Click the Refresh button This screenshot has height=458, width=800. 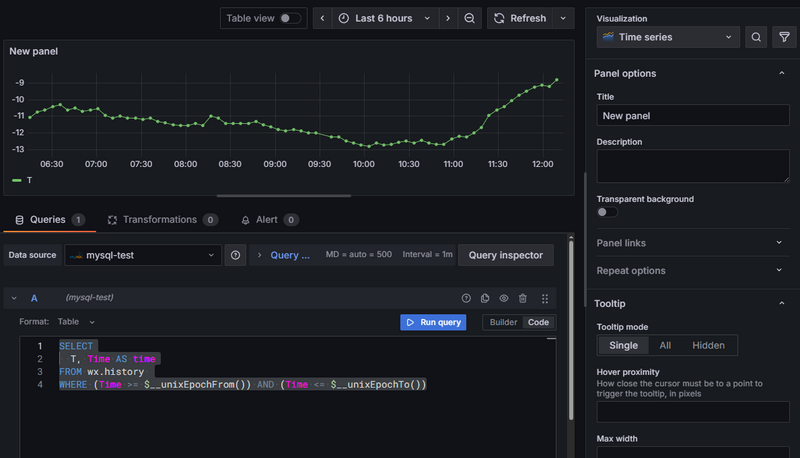pos(520,18)
